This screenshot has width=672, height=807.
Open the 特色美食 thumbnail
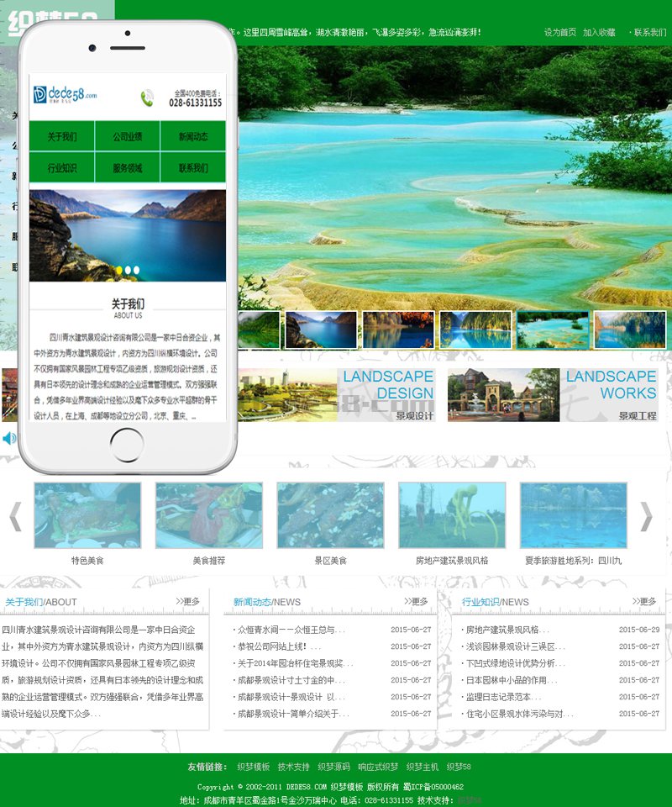coord(87,515)
